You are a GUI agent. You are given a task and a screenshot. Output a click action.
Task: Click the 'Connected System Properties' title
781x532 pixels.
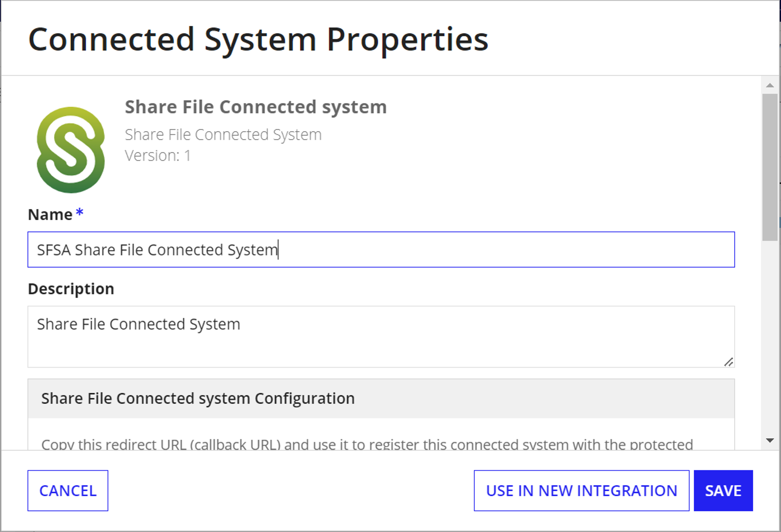pyautogui.click(x=258, y=40)
